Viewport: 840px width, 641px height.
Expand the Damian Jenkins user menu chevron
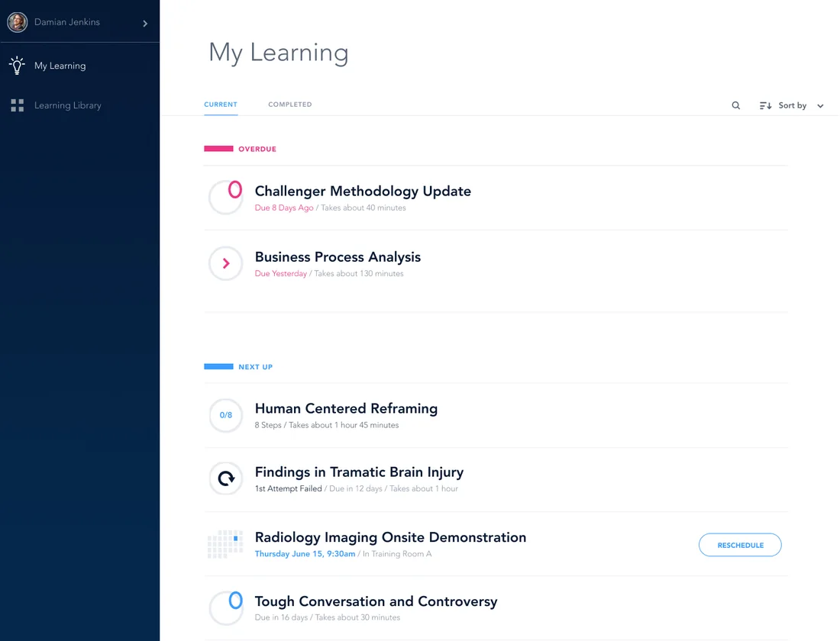coord(145,23)
